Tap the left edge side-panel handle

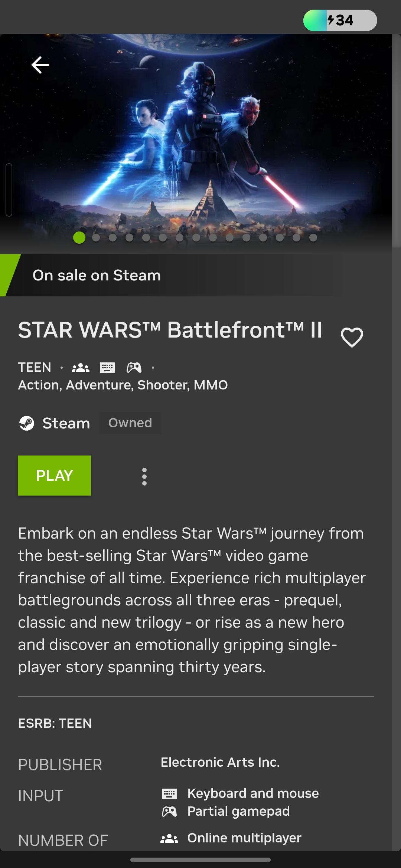point(9,190)
